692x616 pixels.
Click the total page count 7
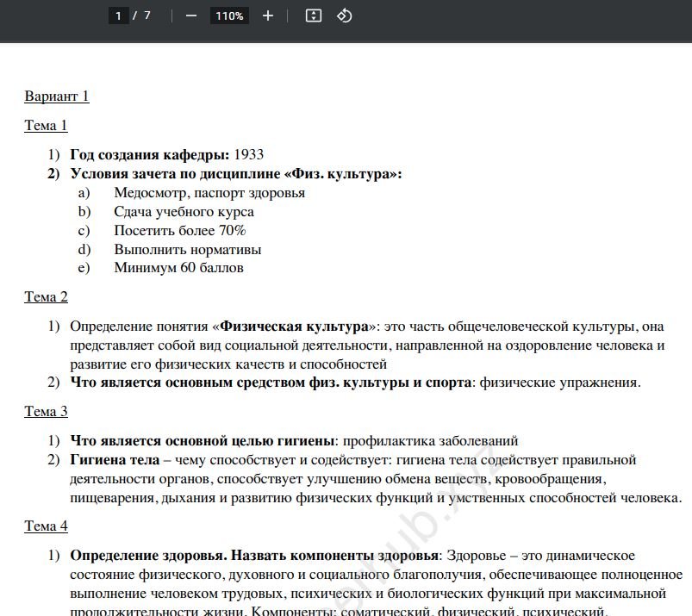147,16
